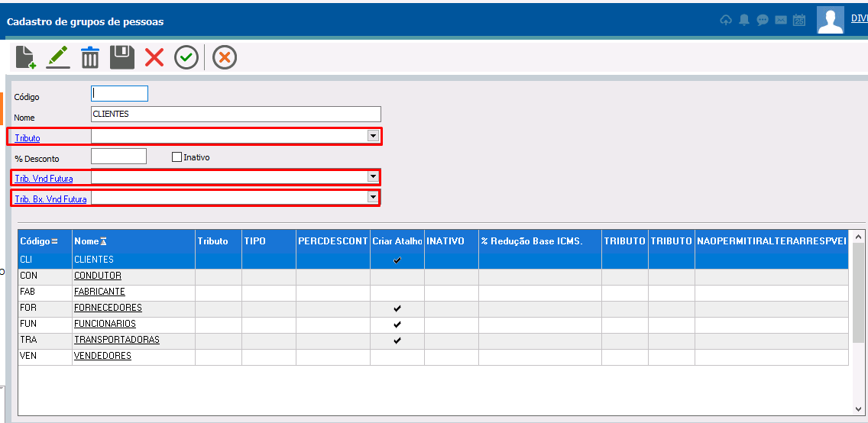This screenshot has height=423, width=868.
Task: Open the Trib. Bx. Vnd Futura dropdown arrow
Action: point(373,198)
